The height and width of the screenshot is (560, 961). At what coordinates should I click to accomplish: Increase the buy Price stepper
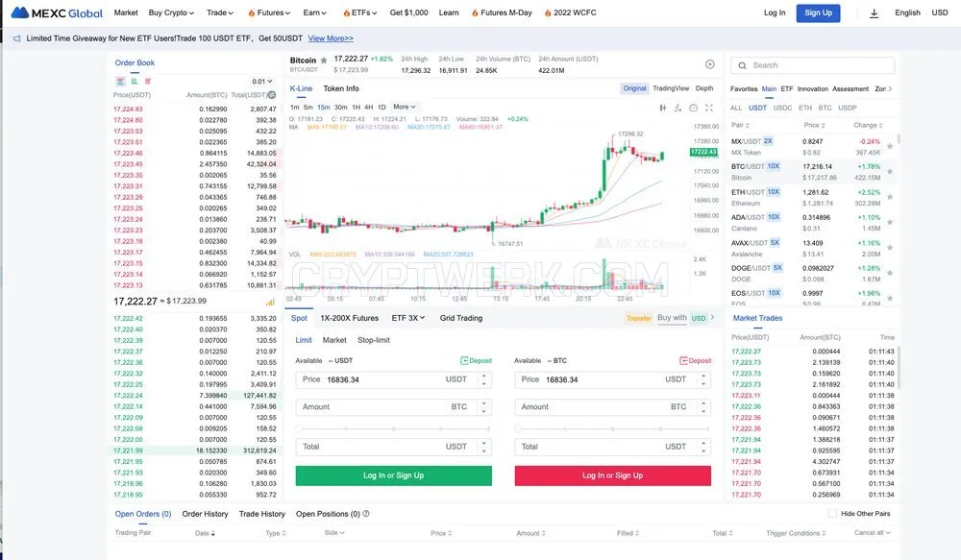(x=483, y=376)
